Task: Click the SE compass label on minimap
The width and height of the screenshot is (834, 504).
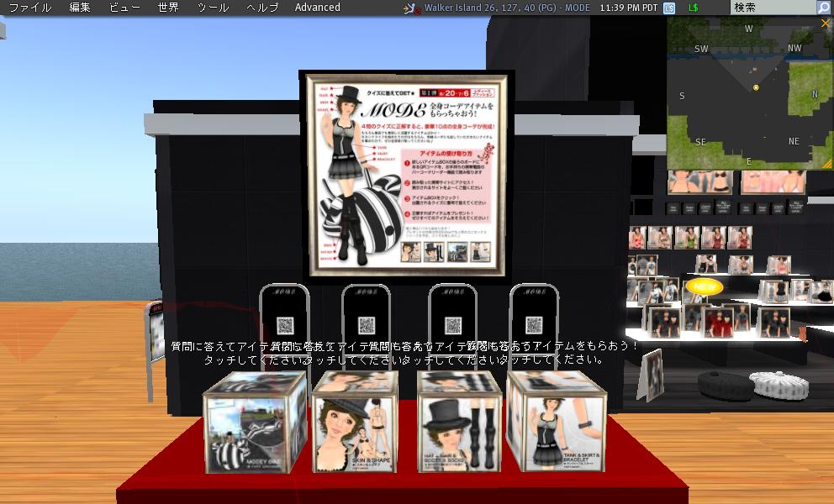Action: coord(700,142)
